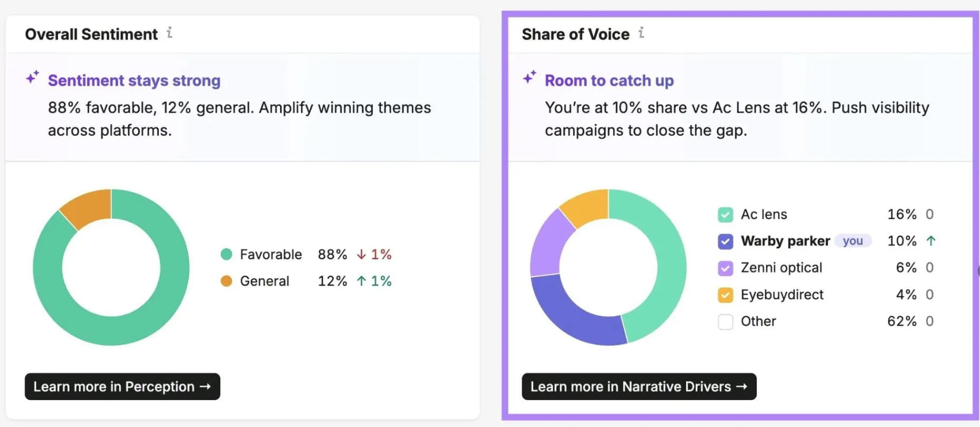This screenshot has height=427, width=980.
Task: Click the 16% value for Ac lens
Action: (x=902, y=215)
